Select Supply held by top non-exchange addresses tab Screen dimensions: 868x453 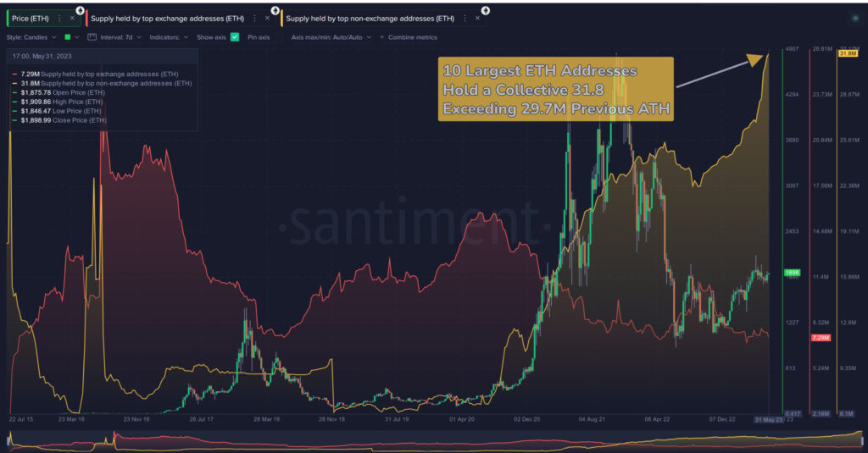pyautogui.click(x=370, y=19)
